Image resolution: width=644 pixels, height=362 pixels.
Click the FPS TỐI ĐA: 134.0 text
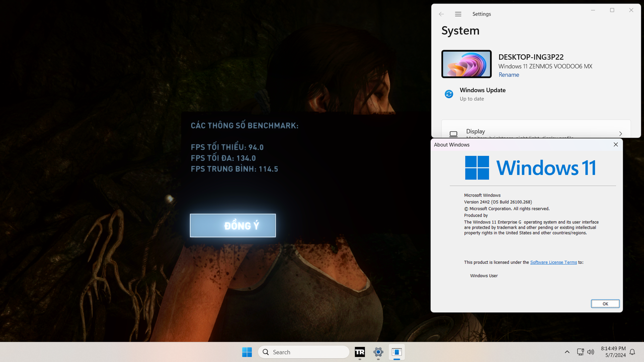pyautogui.click(x=223, y=158)
